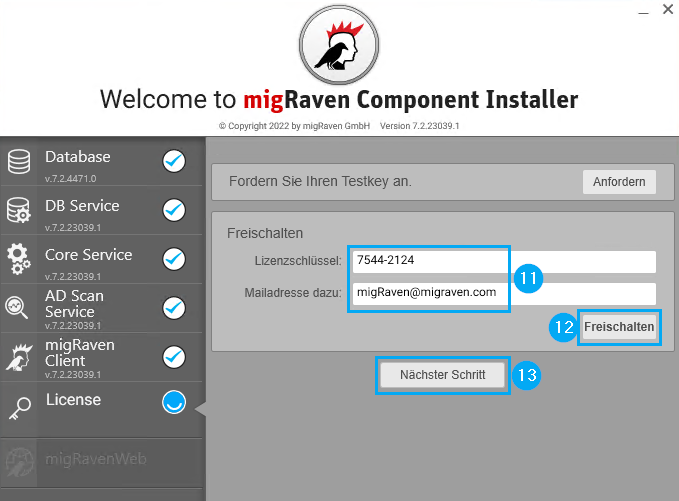Click the 'Freischalten' section heading
This screenshot has height=501, width=679.
click(x=265, y=233)
